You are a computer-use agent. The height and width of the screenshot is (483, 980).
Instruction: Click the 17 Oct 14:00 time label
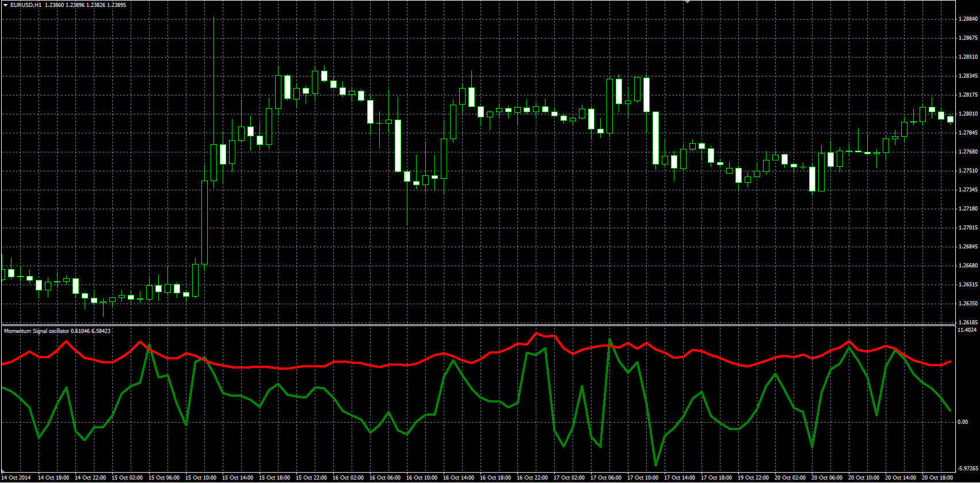[680, 478]
